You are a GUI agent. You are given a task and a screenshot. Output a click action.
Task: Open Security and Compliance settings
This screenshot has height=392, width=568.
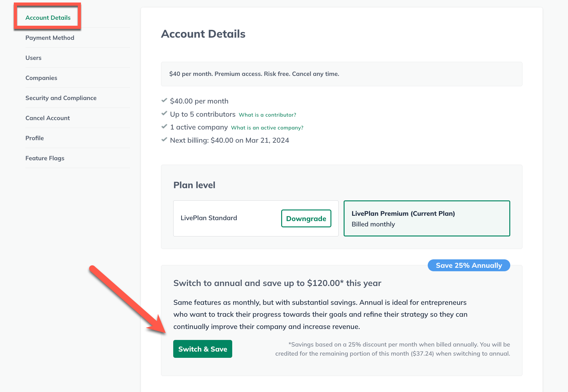click(x=61, y=98)
